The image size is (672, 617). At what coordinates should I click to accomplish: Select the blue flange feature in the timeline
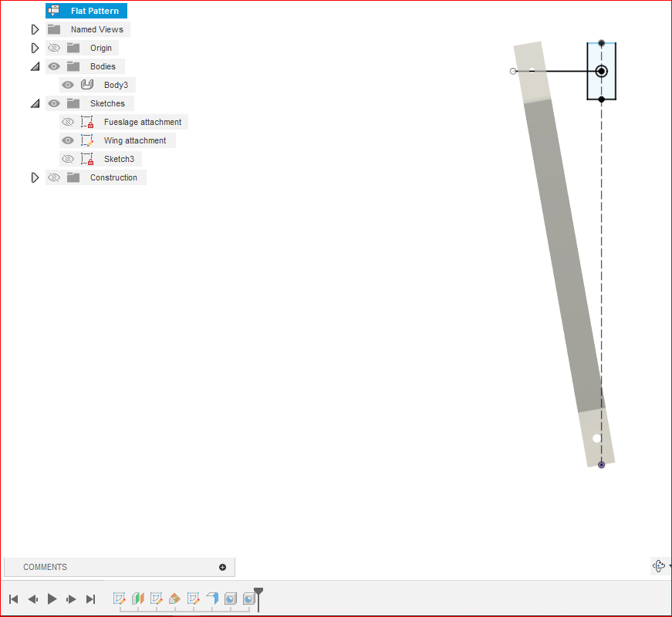[x=213, y=598]
